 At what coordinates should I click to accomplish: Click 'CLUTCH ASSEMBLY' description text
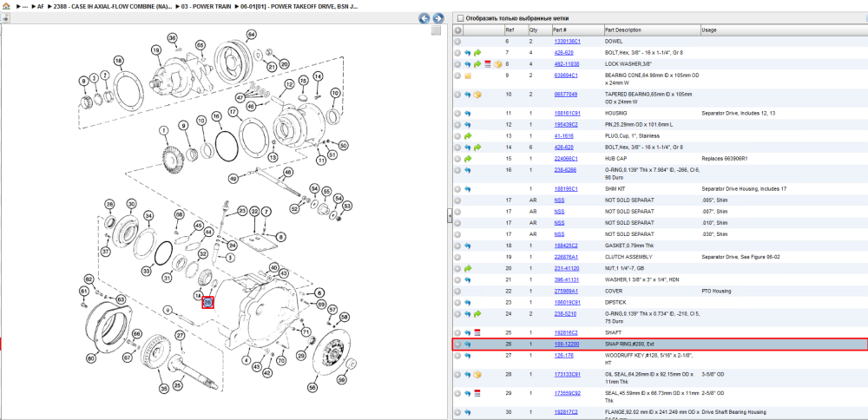coord(628,257)
